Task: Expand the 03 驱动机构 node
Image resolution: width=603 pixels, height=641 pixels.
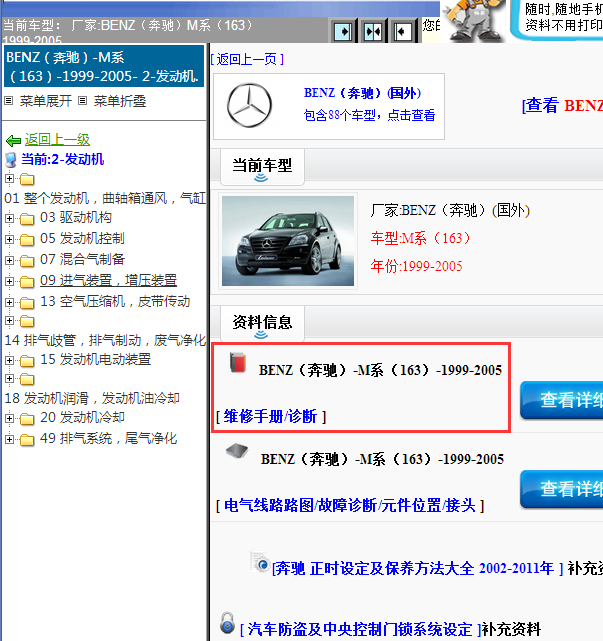Action: [9, 219]
